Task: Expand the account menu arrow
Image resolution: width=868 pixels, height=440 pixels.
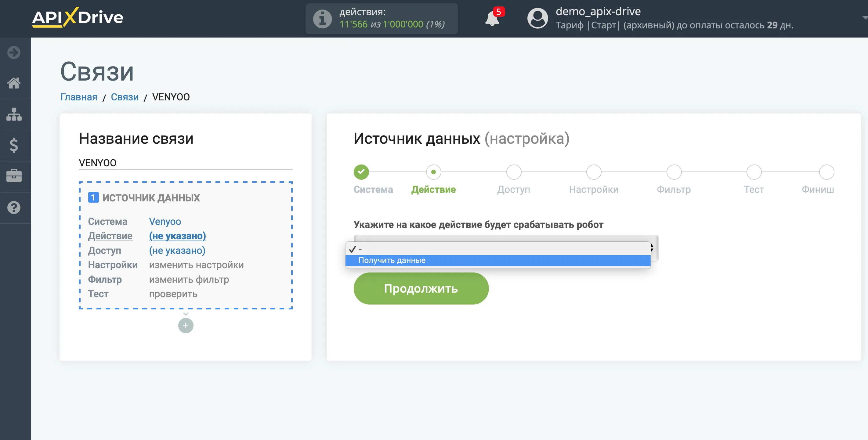Action: click(864, 17)
